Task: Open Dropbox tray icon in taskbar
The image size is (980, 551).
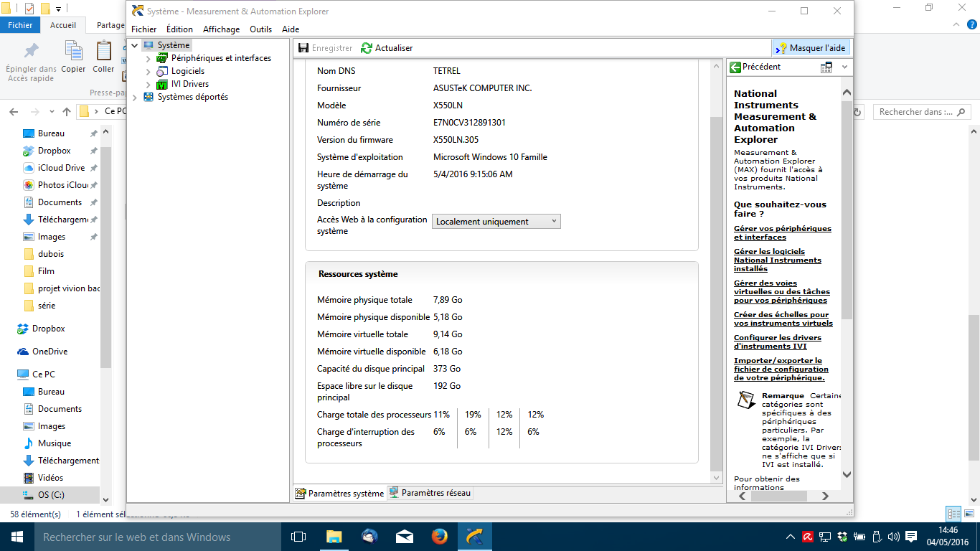Action: [842, 537]
